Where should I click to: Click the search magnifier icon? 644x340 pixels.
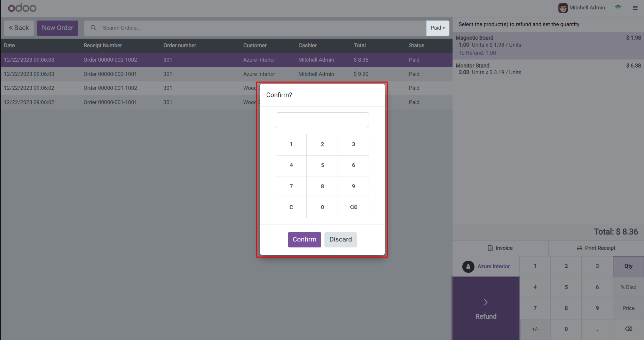93,28
